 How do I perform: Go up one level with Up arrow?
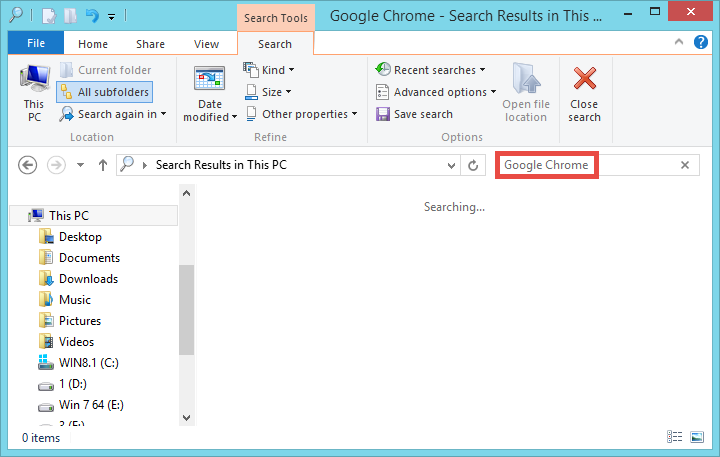(x=103, y=165)
